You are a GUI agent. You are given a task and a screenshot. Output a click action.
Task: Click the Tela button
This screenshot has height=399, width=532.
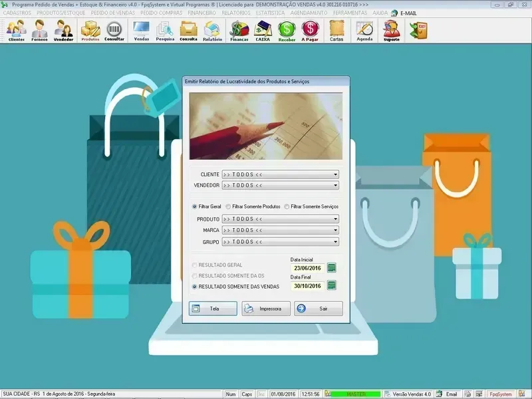pyautogui.click(x=213, y=309)
